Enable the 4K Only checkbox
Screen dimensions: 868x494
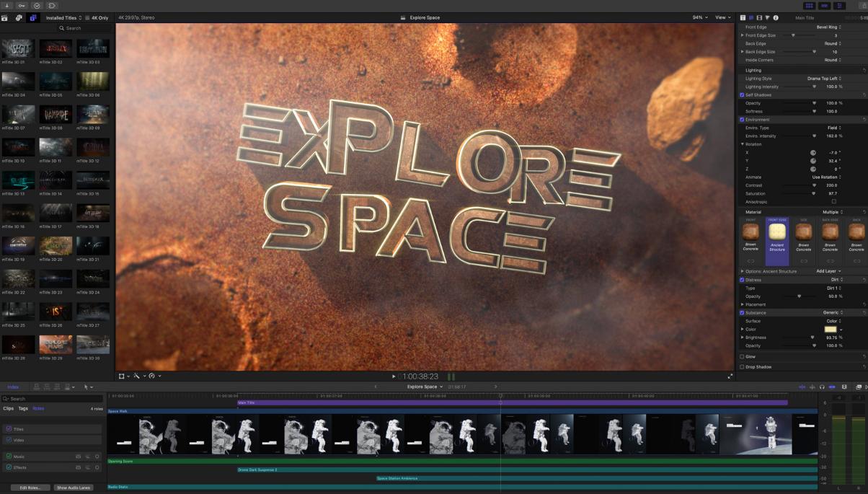[87, 18]
